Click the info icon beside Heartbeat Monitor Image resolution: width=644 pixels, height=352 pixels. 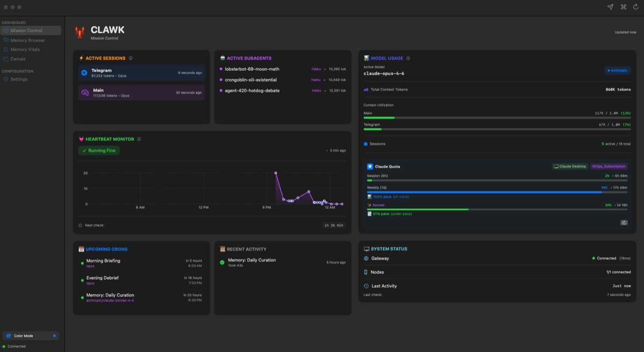point(139,139)
